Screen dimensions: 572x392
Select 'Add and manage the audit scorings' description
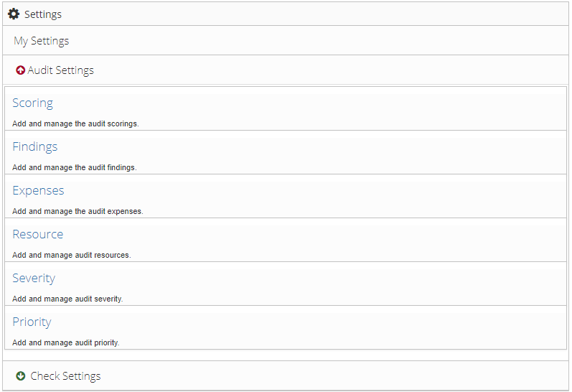[x=75, y=123]
